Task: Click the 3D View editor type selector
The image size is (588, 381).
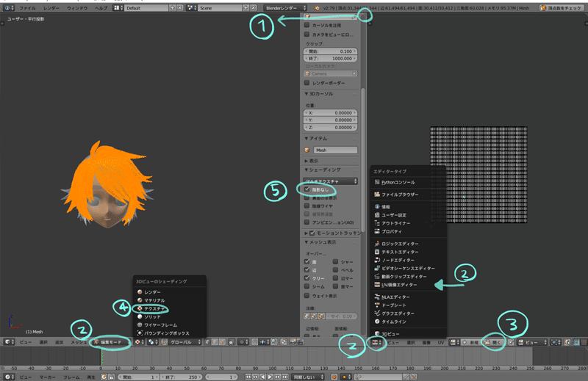Action: [9, 342]
